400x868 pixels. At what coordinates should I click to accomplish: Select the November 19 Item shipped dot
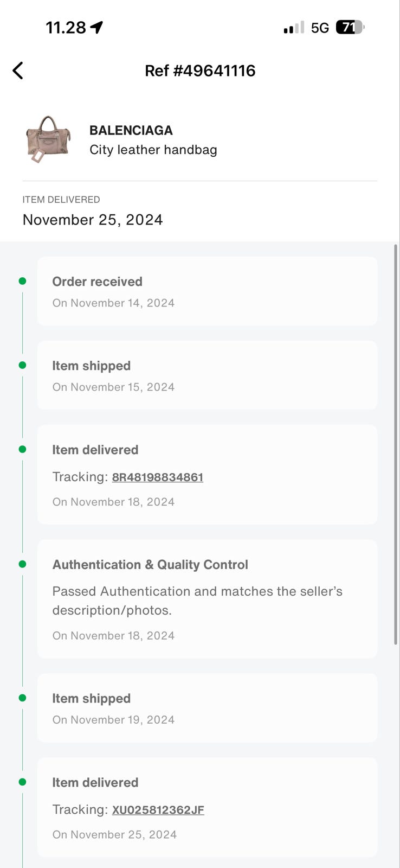[22, 698]
